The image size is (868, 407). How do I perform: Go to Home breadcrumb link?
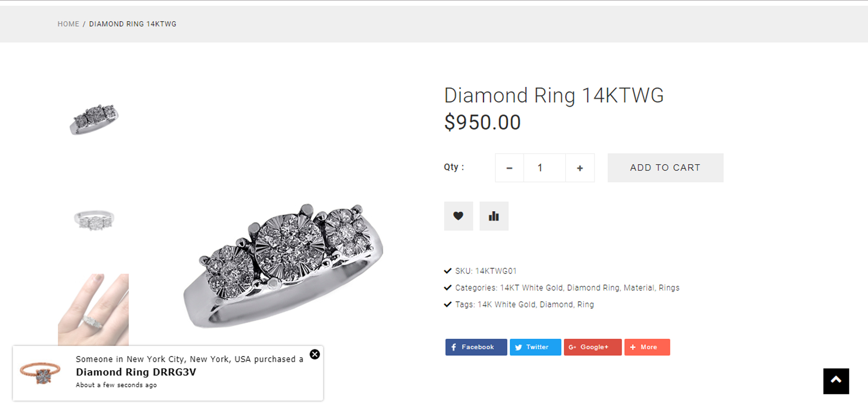tap(68, 24)
